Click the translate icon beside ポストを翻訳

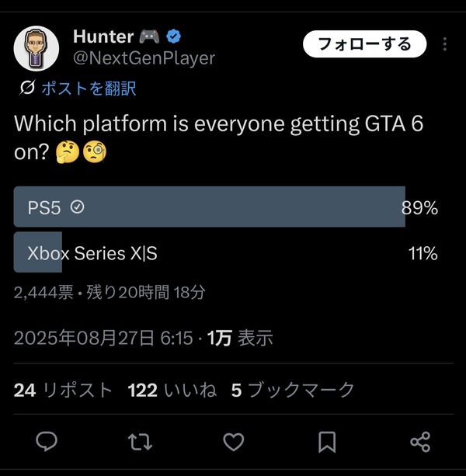pos(26,89)
